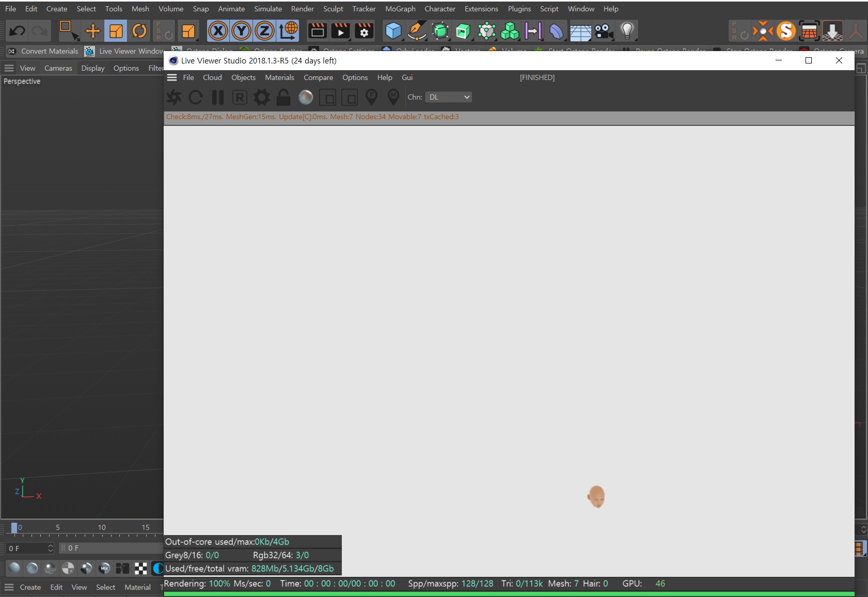Click Render to Picture Viewer icon
The height and width of the screenshot is (597, 868).
click(340, 31)
